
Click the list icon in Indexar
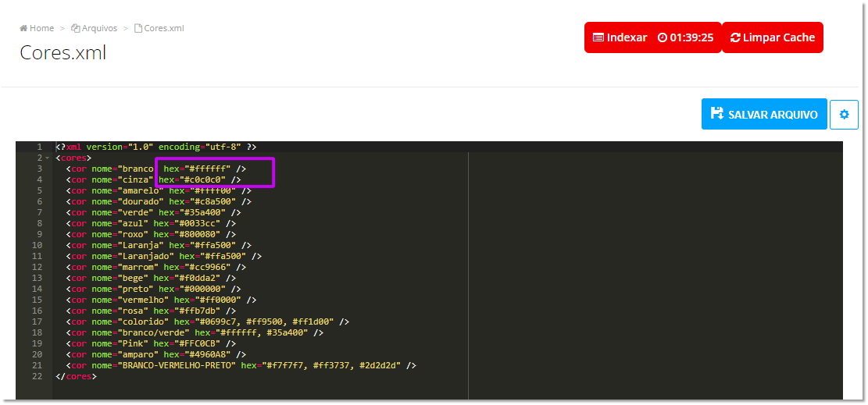[598, 37]
